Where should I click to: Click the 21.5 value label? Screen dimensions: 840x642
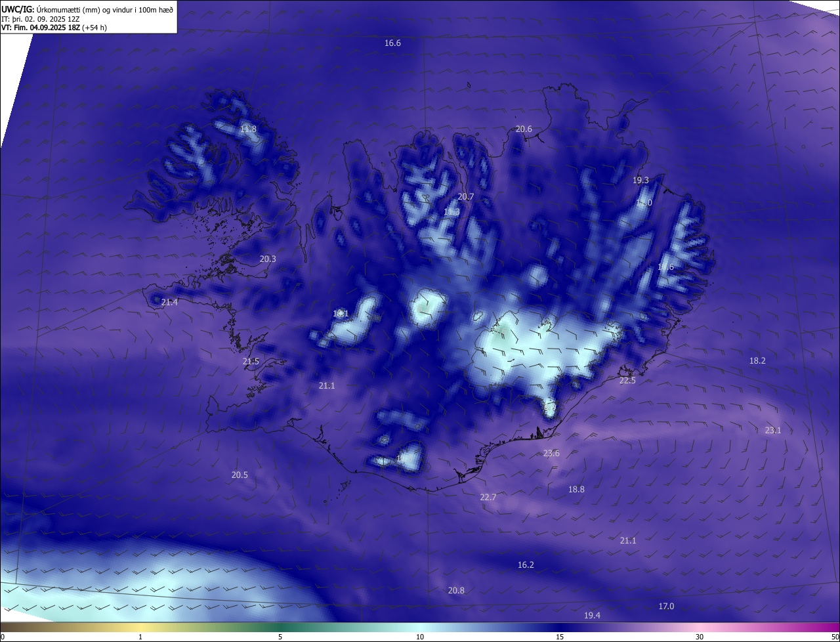pos(251,361)
